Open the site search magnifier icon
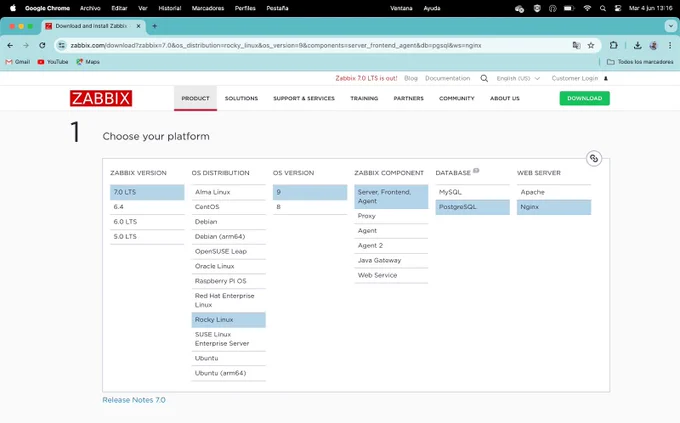 click(484, 79)
